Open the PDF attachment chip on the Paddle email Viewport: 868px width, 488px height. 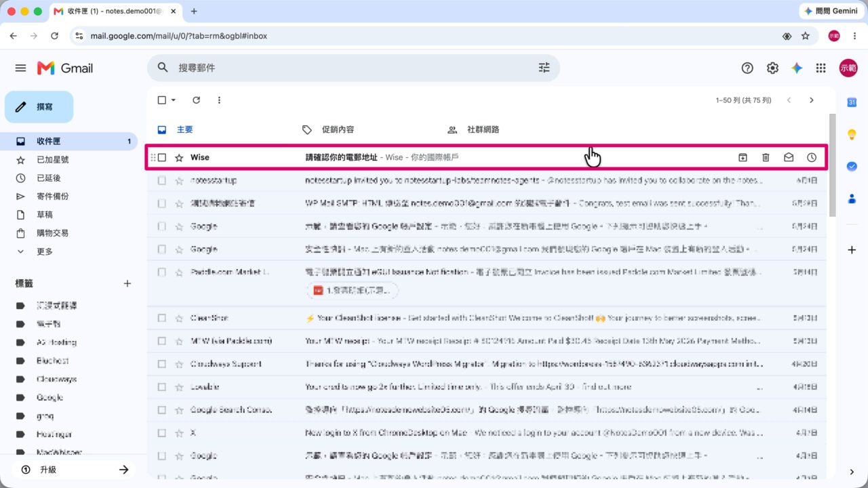[353, 291]
